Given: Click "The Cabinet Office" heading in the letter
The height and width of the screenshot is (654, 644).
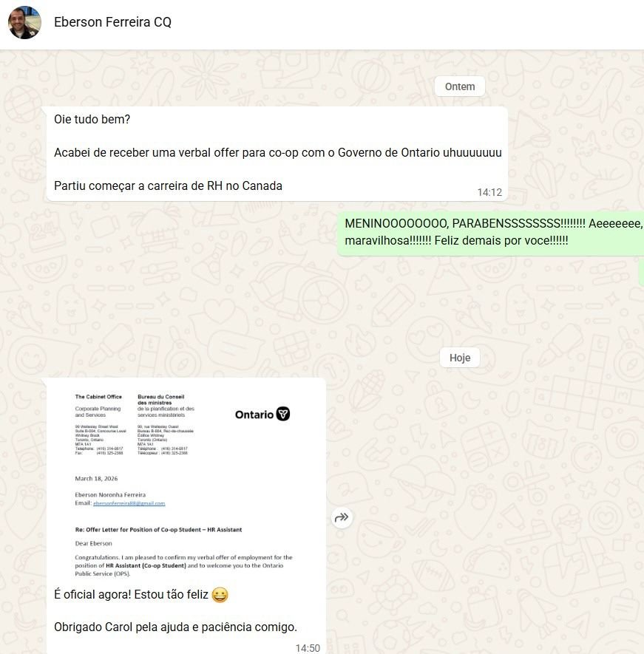Looking at the screenshot, I should pyautogui.click(x=98, y=397).
